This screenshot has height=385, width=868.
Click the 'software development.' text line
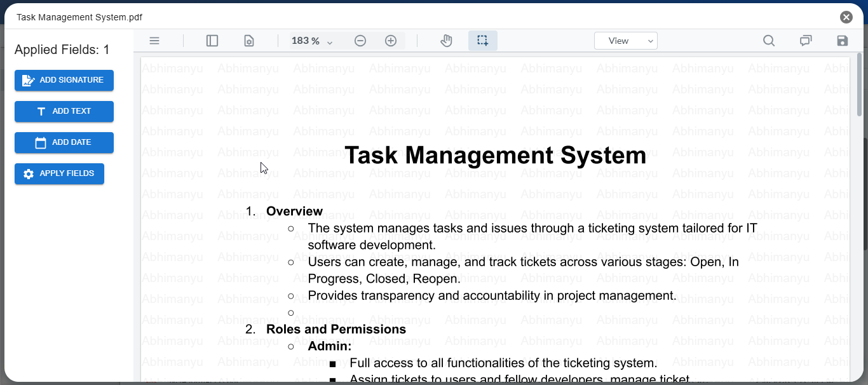[x=372, y=245]
